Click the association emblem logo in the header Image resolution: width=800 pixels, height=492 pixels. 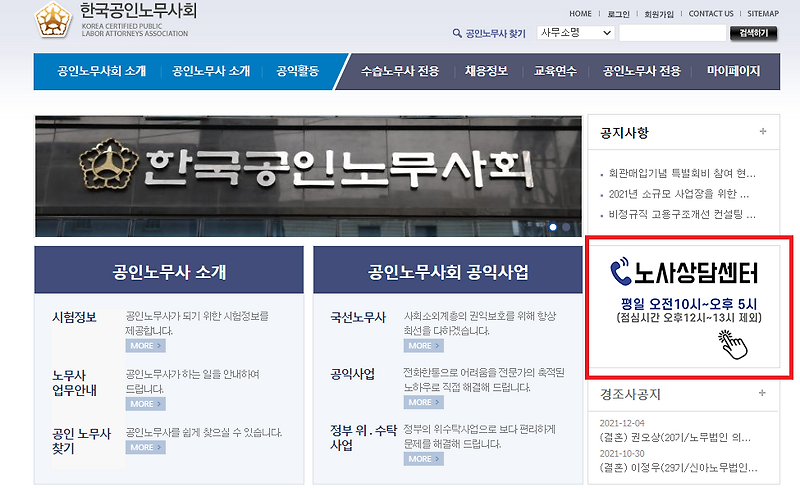[x=53, y=20]
